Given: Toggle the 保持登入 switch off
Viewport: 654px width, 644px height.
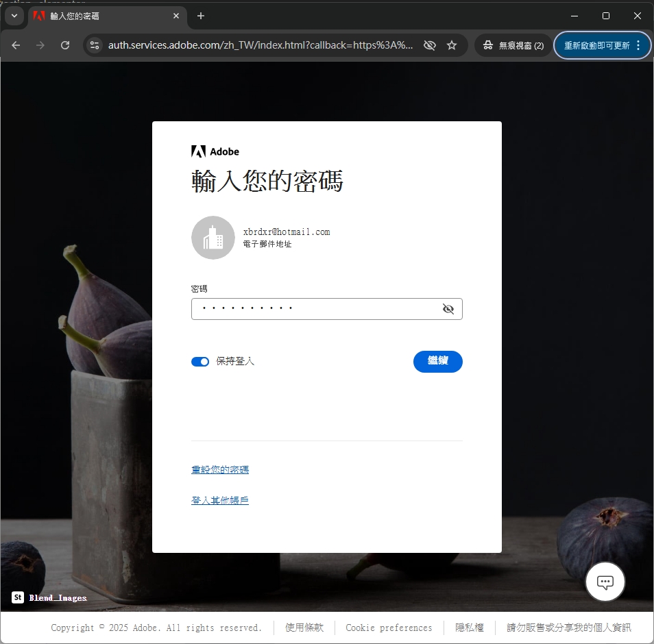Looking at the screenshot, I should pyautogui.click(x=200, y=362).
